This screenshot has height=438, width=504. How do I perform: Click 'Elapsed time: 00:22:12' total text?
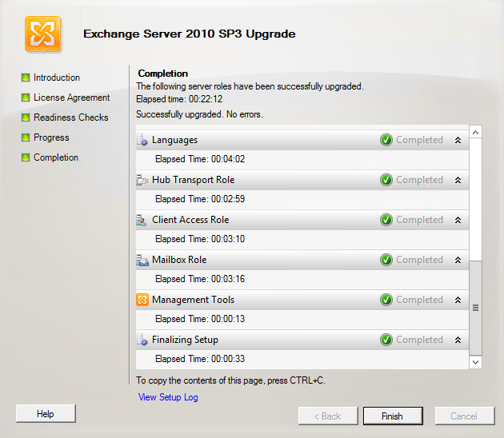click(x=179, y=99)
